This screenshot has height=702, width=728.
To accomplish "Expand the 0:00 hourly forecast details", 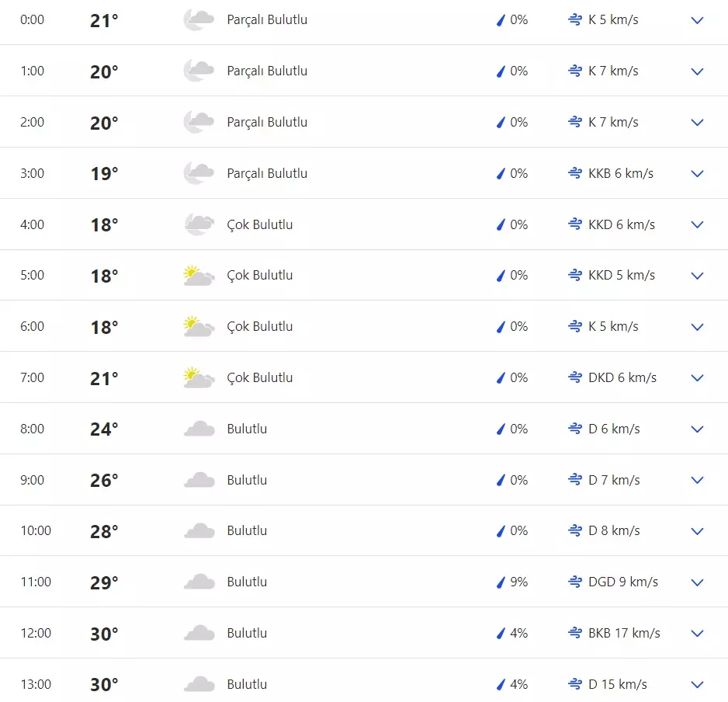I will (x=697, y=20).
